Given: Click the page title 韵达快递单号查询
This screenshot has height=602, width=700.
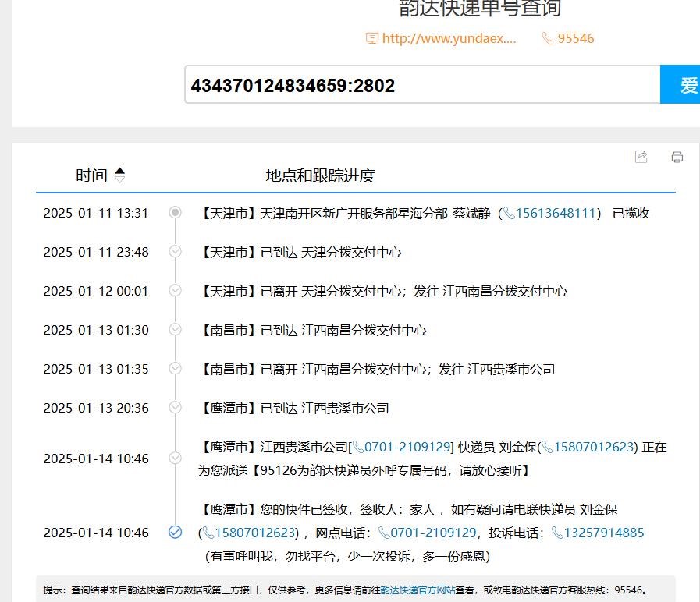Looking at the screenshot, I should (x=480, y=8).
